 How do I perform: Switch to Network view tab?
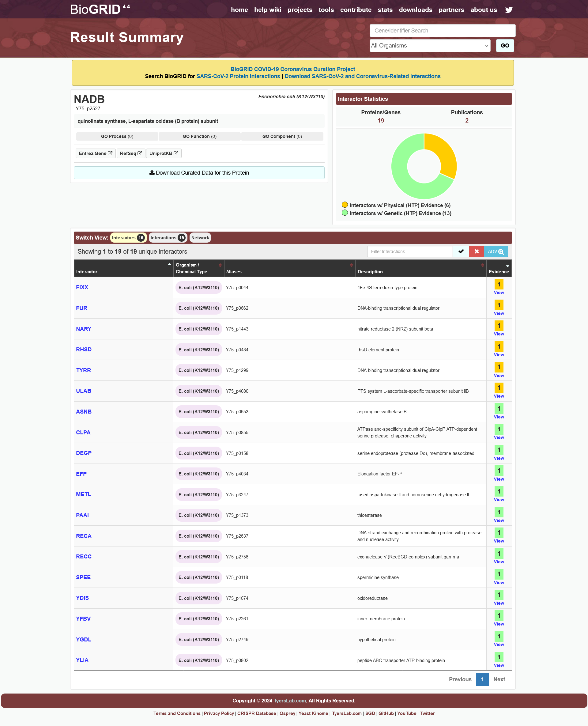tap(200, 238)
